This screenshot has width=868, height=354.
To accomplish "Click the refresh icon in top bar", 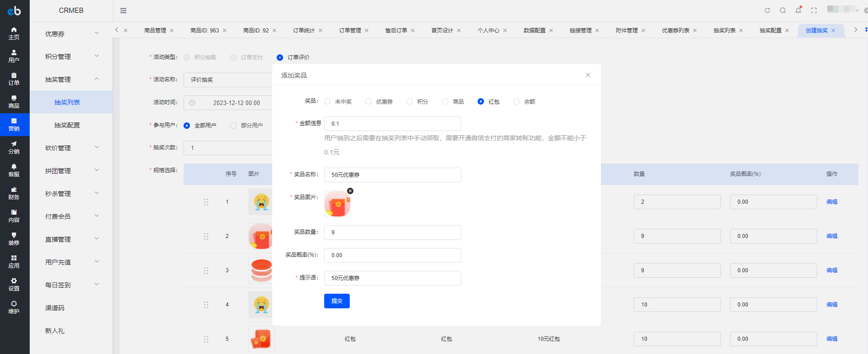I will click(x=767, y=11).
